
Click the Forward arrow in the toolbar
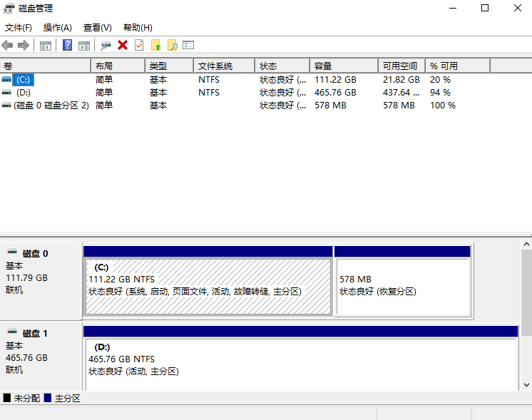pyautogui.click(x=24, y=45)
